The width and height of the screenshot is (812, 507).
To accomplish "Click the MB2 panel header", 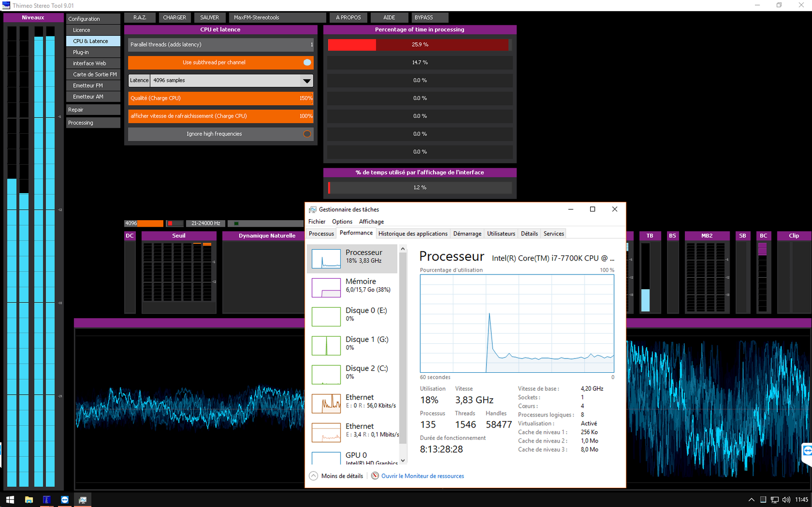I will 707,236.
